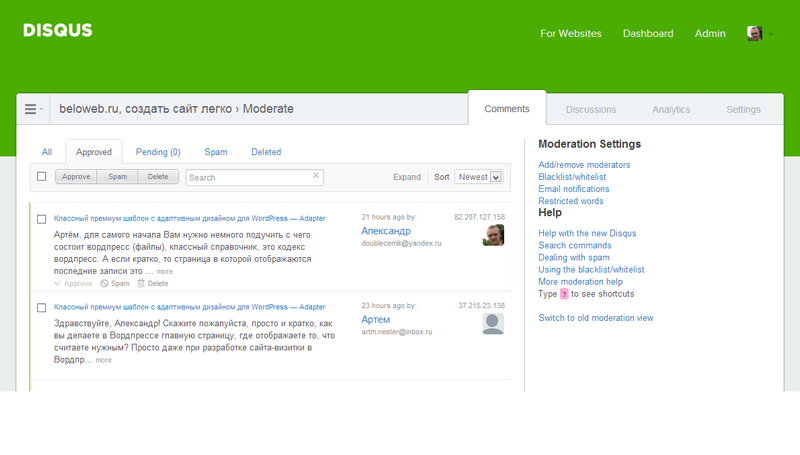Image resolution: width=800 pixels, height=455 pixels.
Task: Mark Александр's comment as Spam
Action: (115, 284)
